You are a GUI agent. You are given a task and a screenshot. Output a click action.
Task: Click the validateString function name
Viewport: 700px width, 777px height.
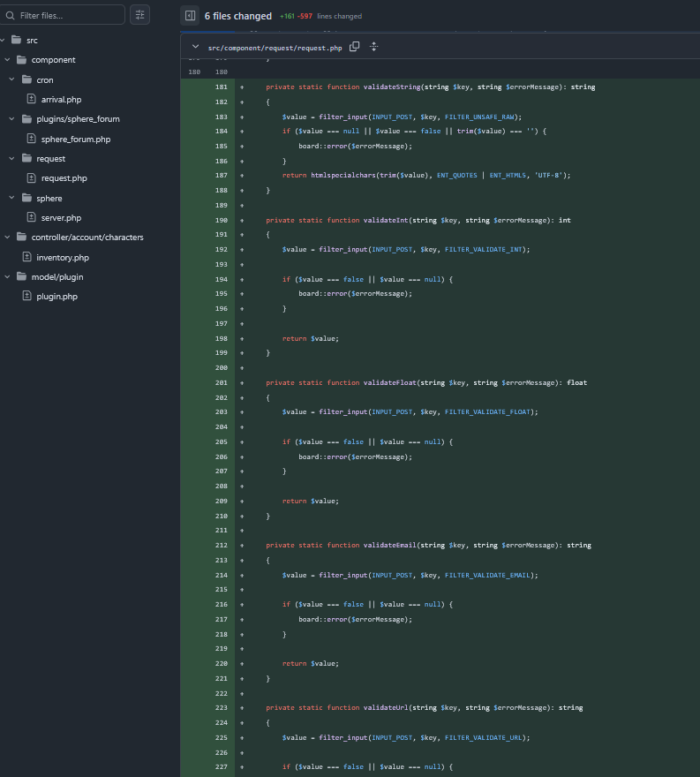tap(392, 87)
